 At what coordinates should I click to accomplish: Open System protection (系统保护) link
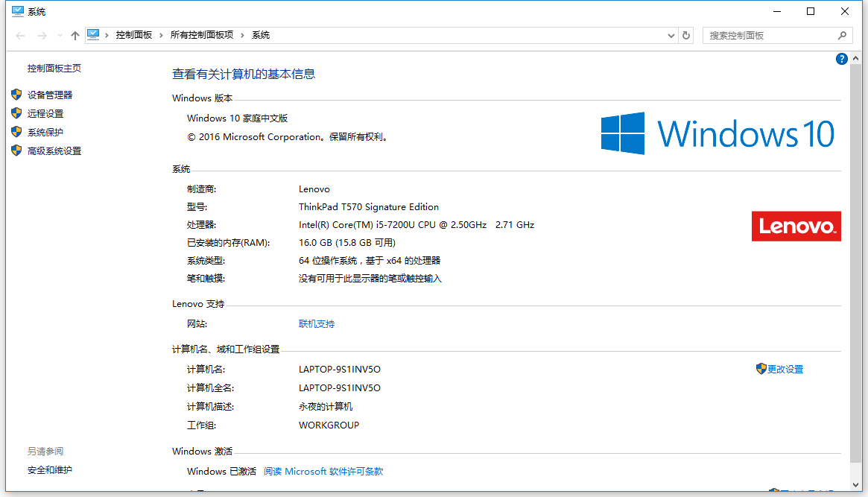pos(45,133)
